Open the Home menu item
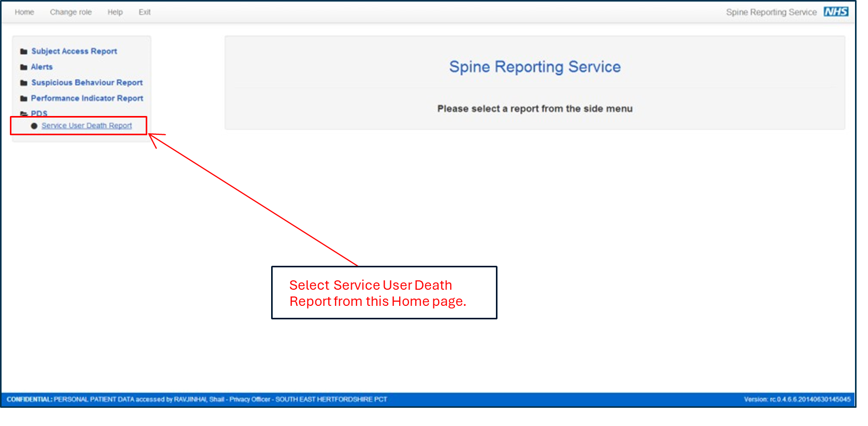 coord(24,12)
